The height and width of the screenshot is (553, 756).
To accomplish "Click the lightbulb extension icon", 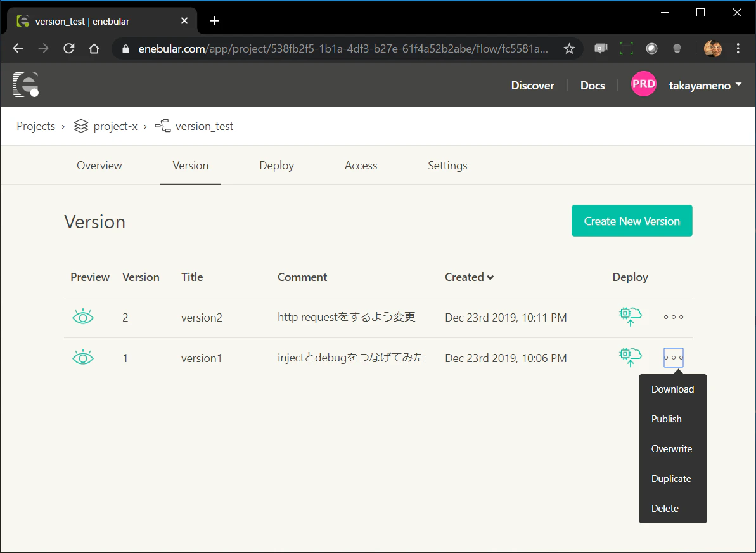I will 677,48.
